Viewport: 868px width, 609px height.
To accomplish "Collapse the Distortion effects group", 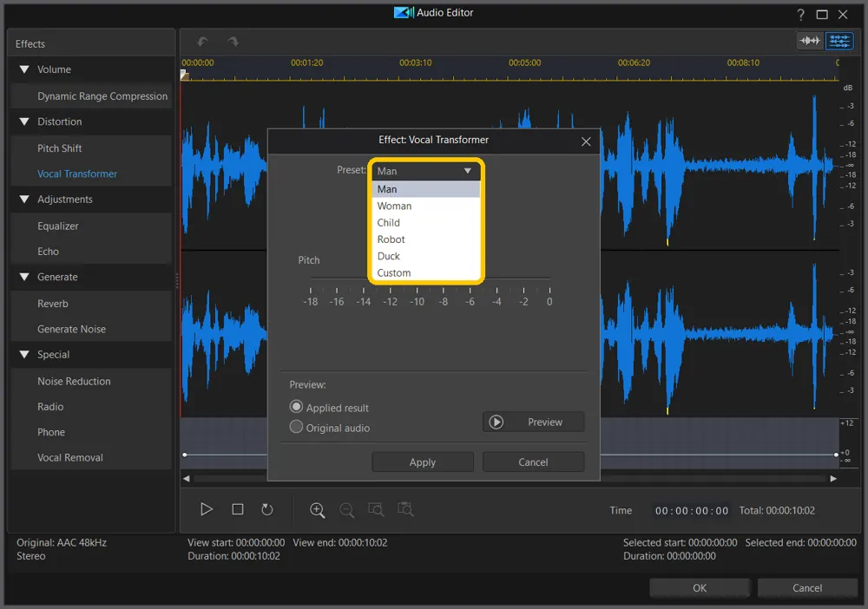I will 24,121.
